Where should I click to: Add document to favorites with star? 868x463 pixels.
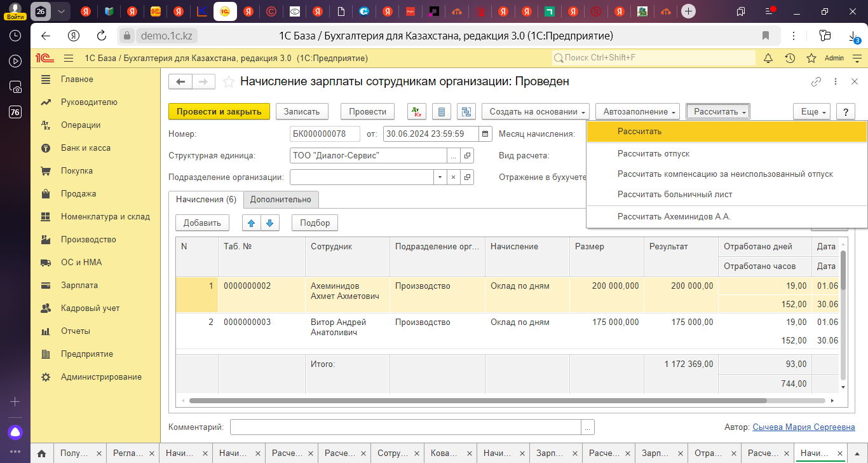coord(229,81)
